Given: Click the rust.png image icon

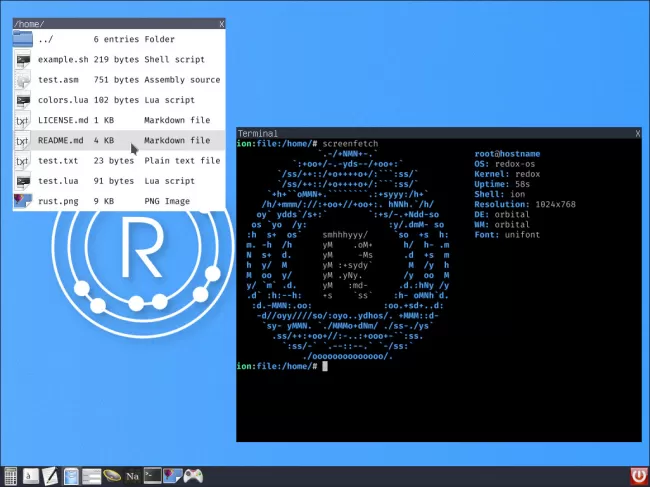Looking at the screenshot, I should coord(23,201).
